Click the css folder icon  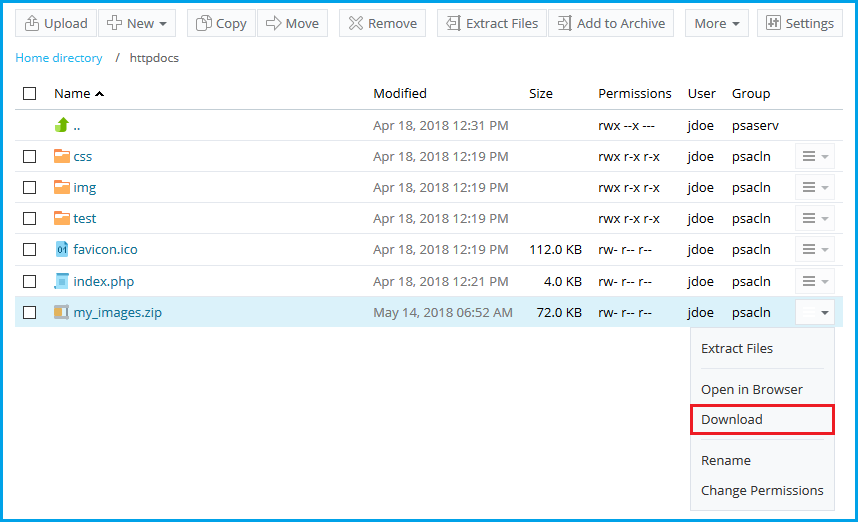tap(62, 156)
